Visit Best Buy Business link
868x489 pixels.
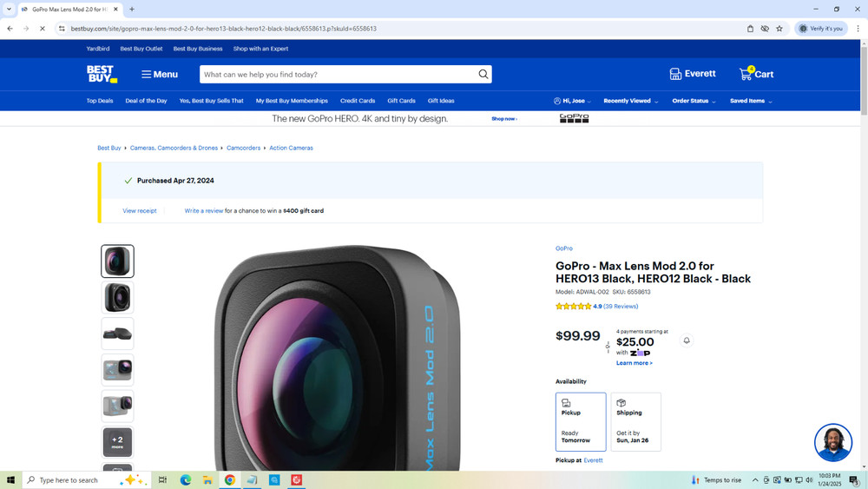(x=198, y=49)
